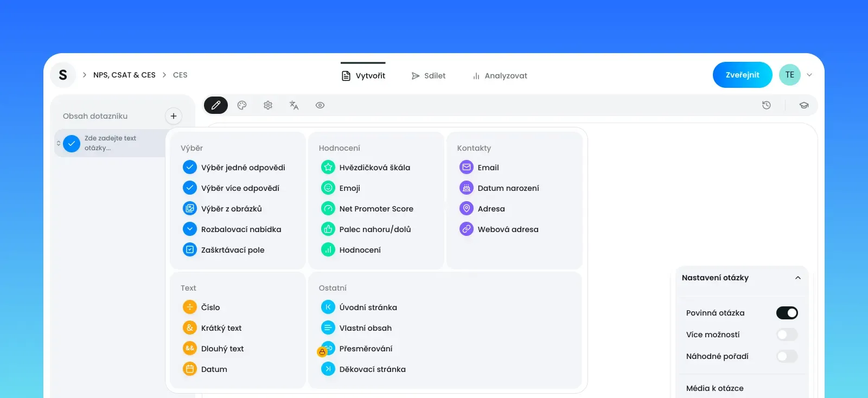Choose Rozbalovací nabídka question type
868x398 pixels.
(233, 229)
